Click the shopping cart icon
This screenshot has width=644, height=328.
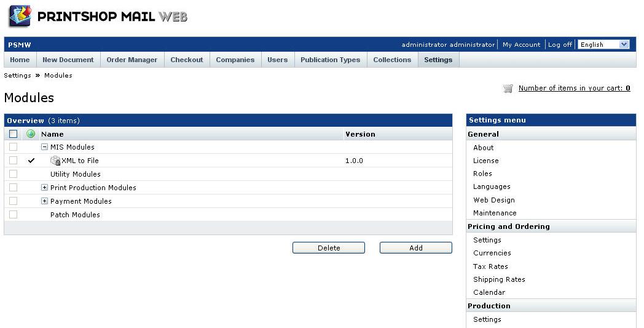point(508,88)
